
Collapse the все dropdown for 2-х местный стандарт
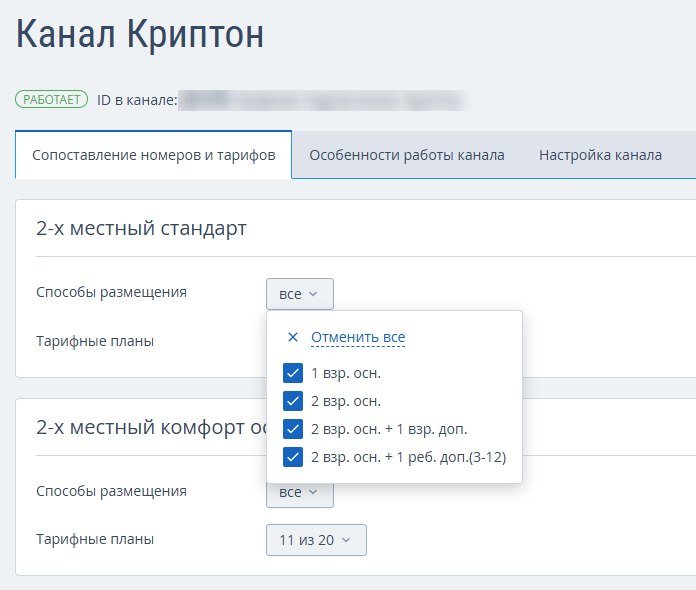coord(300,294)
